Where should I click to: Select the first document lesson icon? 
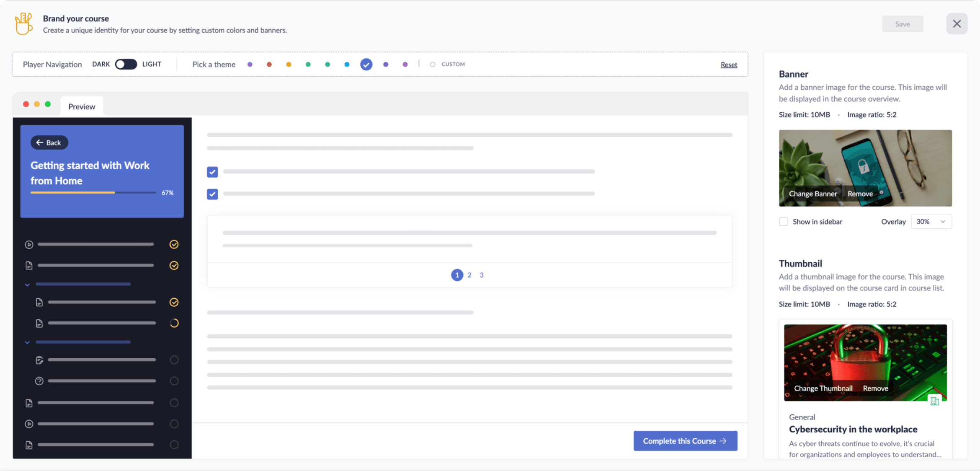tap(29, 265)
